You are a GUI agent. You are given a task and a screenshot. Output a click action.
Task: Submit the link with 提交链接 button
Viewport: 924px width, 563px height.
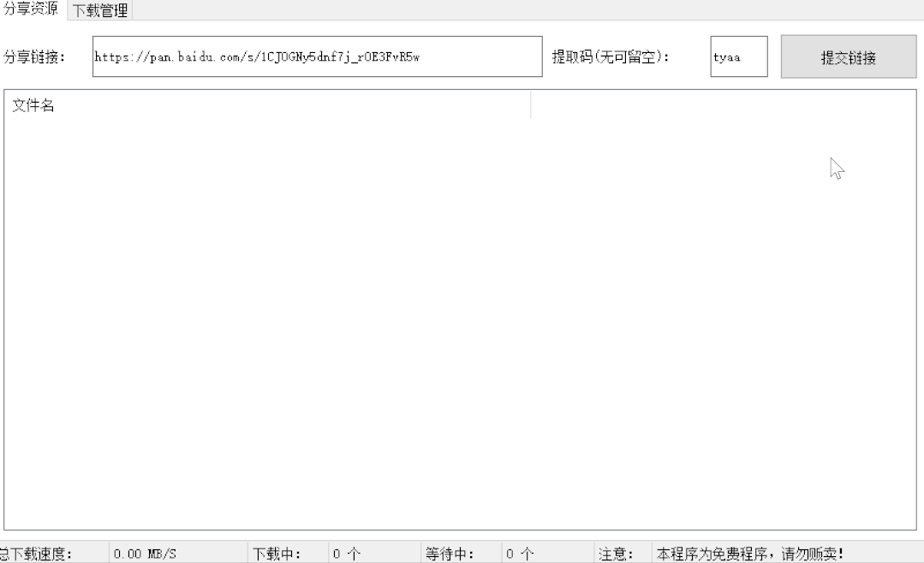point(849,57)
